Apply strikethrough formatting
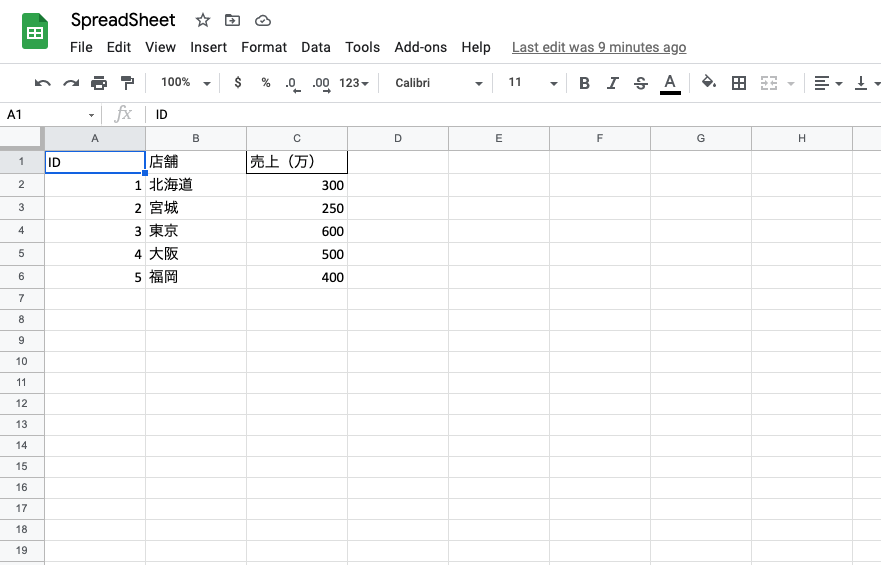The height and width of the screenshot is (565, 881). pos(641,83)
